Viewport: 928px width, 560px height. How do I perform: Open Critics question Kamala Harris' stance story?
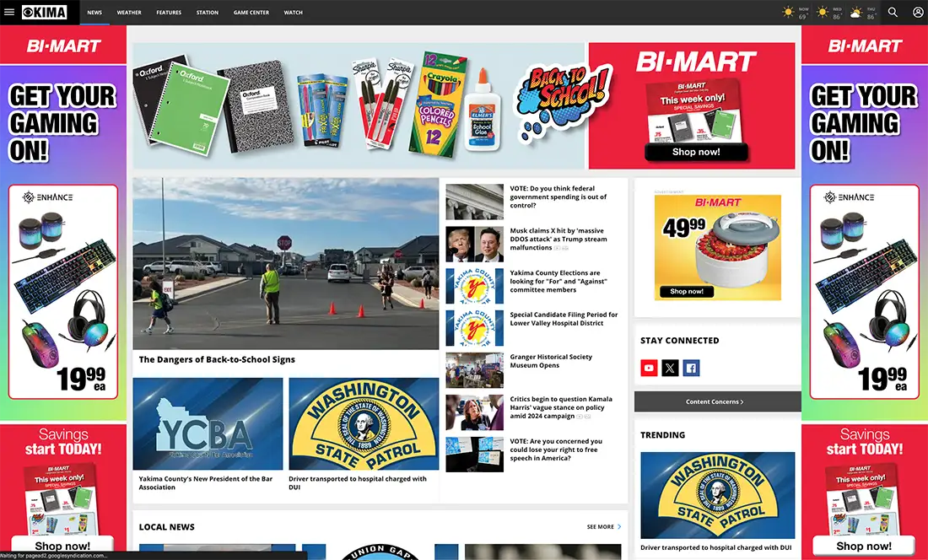tap(561, 407)
